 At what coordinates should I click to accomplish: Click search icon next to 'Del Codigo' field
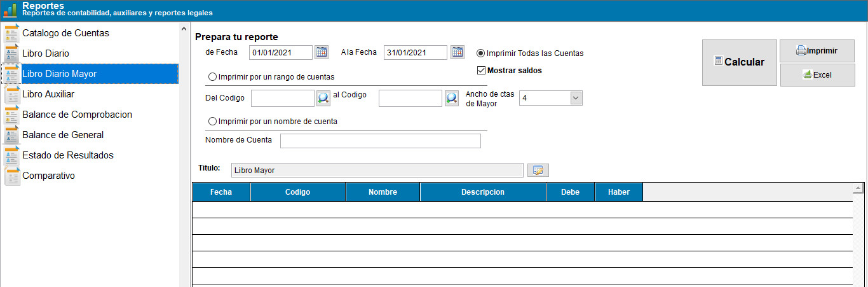(323, 98)
